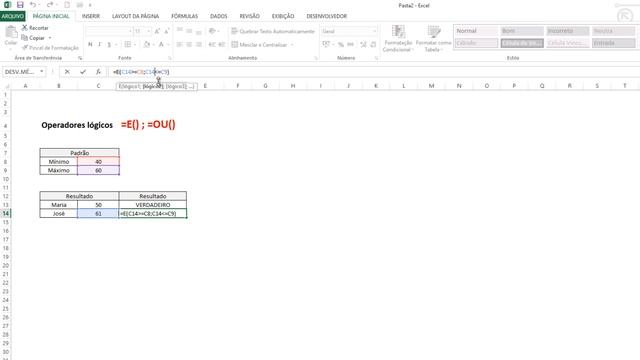Switch to the REVISÃO tab
Image resolution: width=640 pixels, height=360 pixels.
click(249, 16)
